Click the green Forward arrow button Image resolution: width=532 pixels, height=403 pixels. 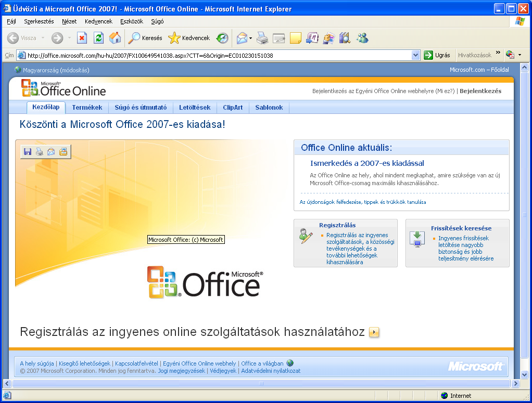coord(57,38)
